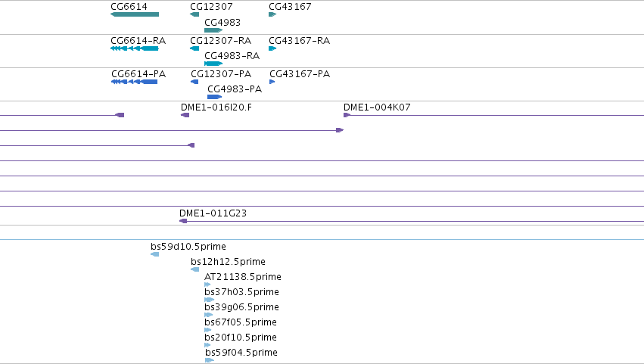644x364 pixels.
Task: Select the bs59d10.5prime light-blue EST glyph
Action: point(155,254)
